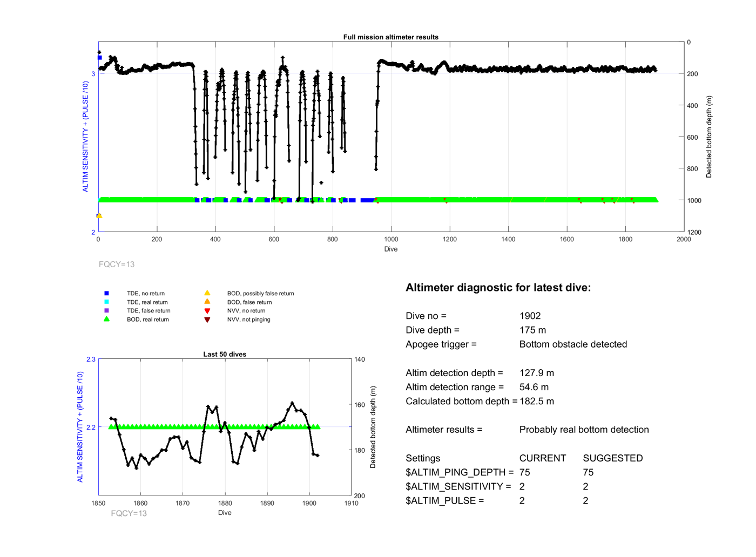Select the 'Last 50 dives' plot title
The width and height of the screenshot is (756, 557).
225,355
